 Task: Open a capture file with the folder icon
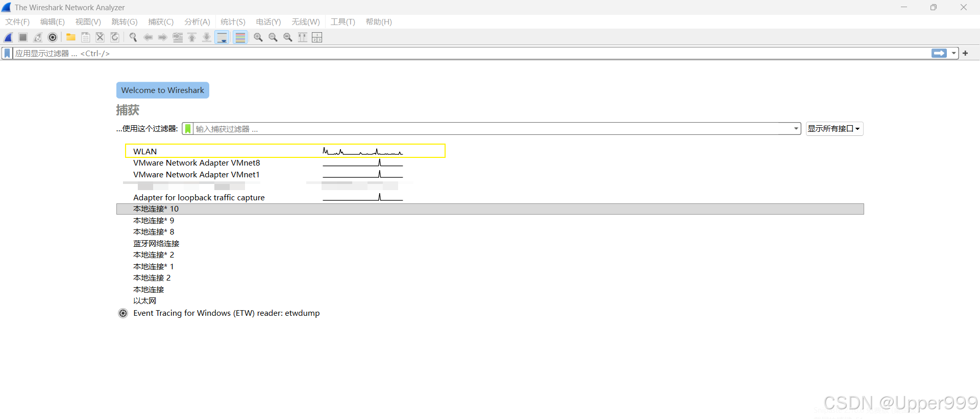click(x=71, y=37)
